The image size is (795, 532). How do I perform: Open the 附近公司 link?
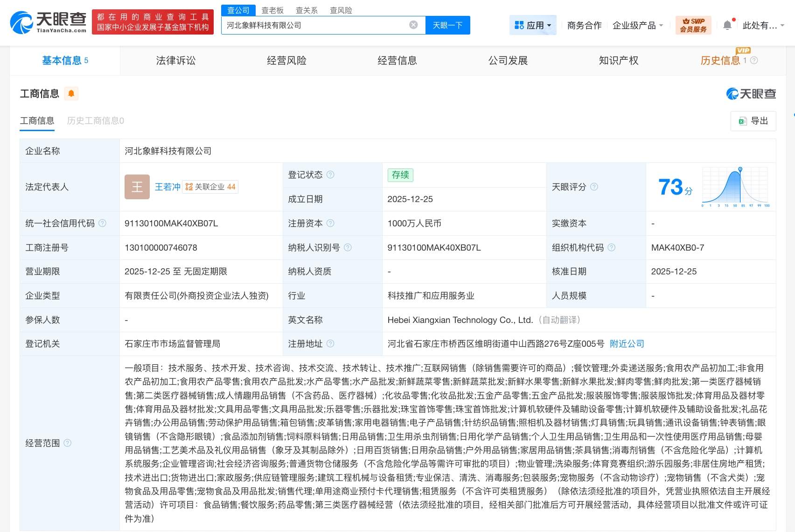(626, 343)
